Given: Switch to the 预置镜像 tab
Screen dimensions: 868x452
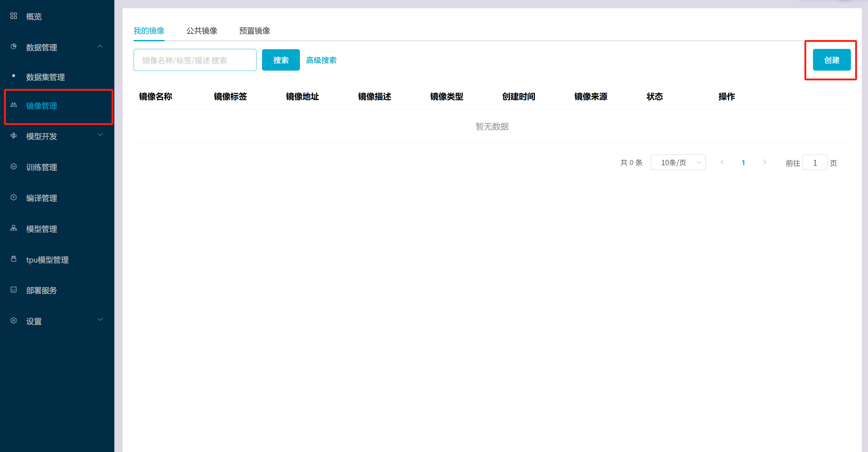Looking at the screenshot, I should (254, 31).
